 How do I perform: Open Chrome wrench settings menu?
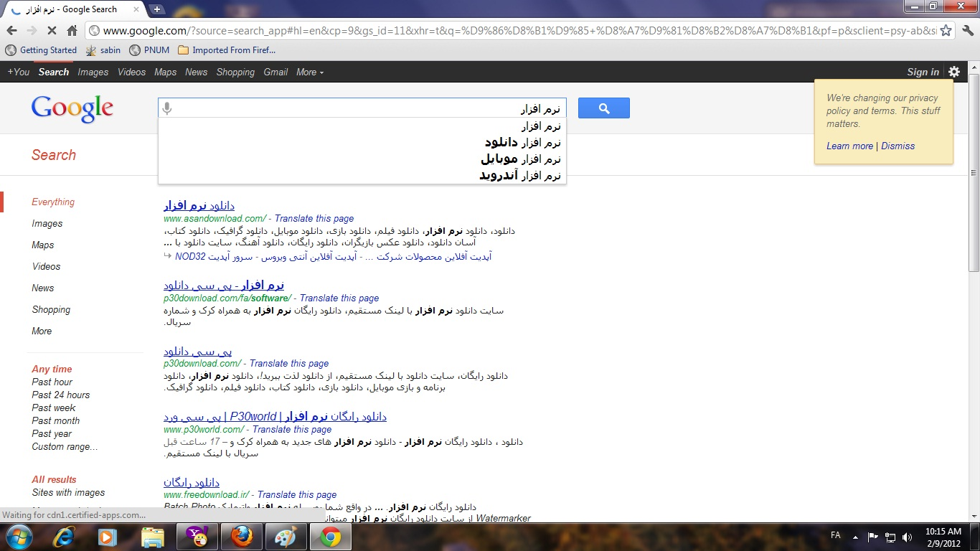coord(968,31)
